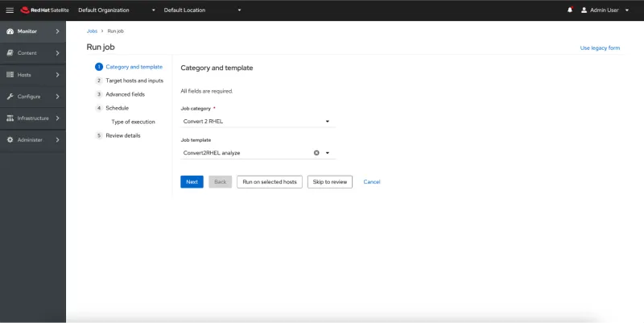Click the Use legacy form link
This screenshot has width=644, height=323.
point(600,48)
